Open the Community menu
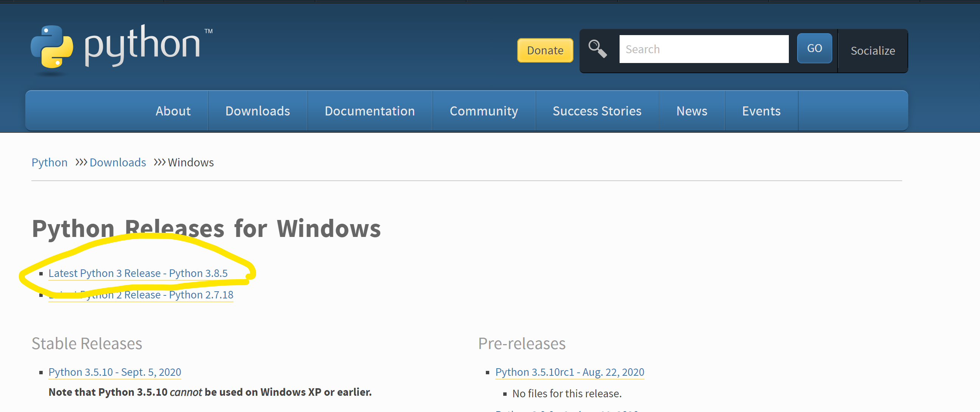Viewport: 980px width, 412px height. [484, 111]
